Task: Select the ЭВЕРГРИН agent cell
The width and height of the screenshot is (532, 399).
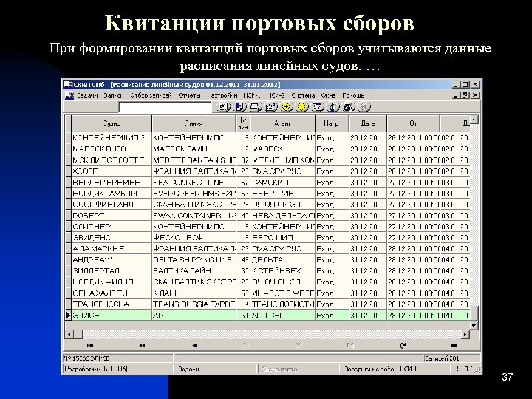Action: click(x=282, y=194)
